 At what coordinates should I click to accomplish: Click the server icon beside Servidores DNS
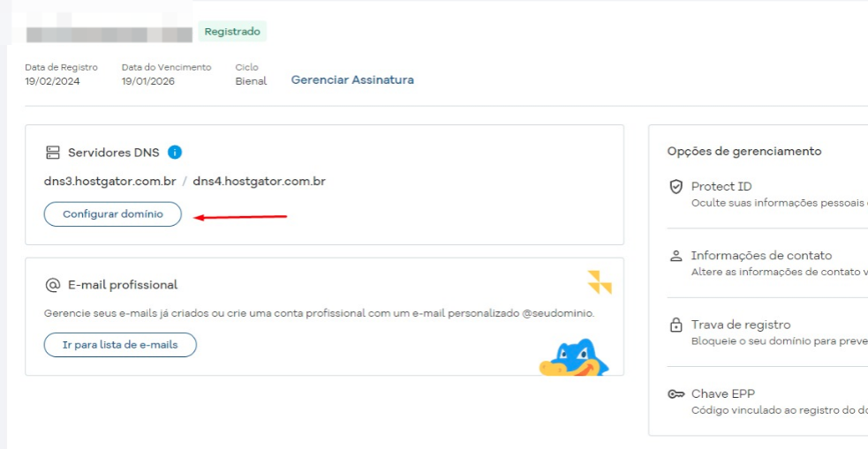click(52, 153)
